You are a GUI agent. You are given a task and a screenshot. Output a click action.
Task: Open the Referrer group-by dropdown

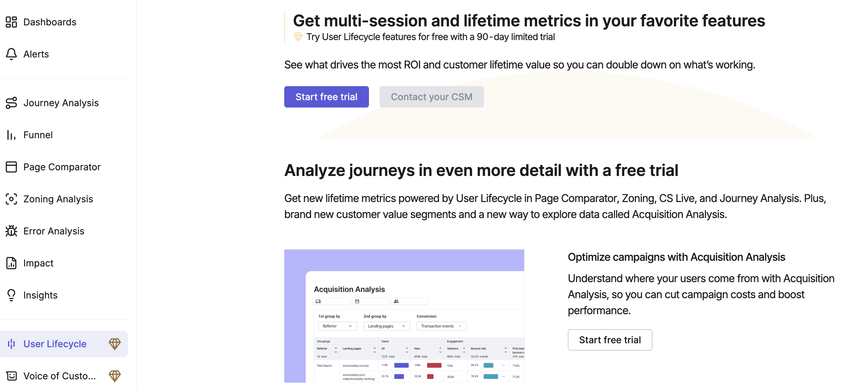pos(337,326)
